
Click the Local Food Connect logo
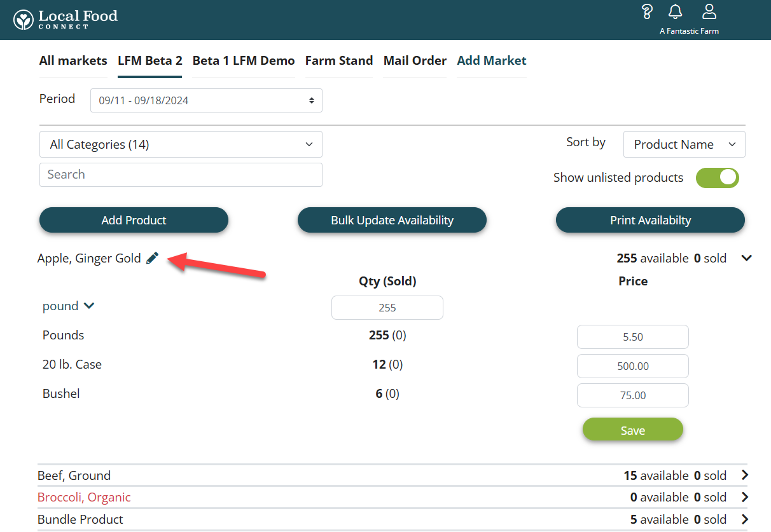66,20
